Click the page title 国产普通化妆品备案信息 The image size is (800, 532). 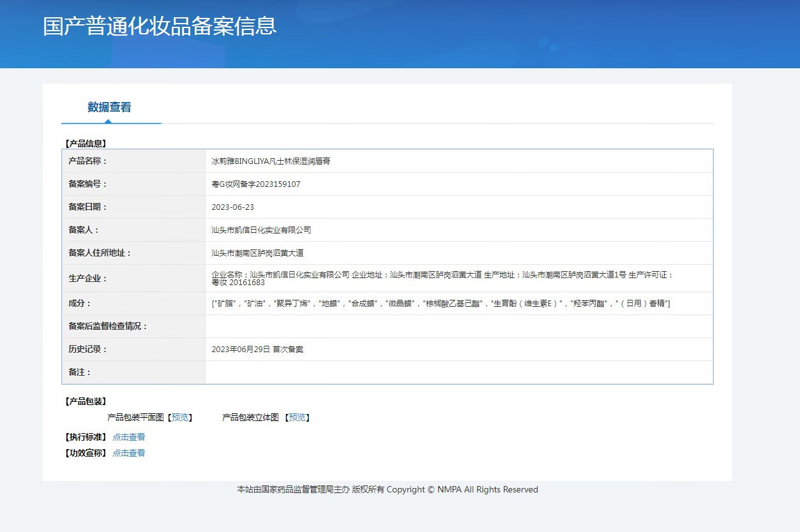(x=160, y=26)
